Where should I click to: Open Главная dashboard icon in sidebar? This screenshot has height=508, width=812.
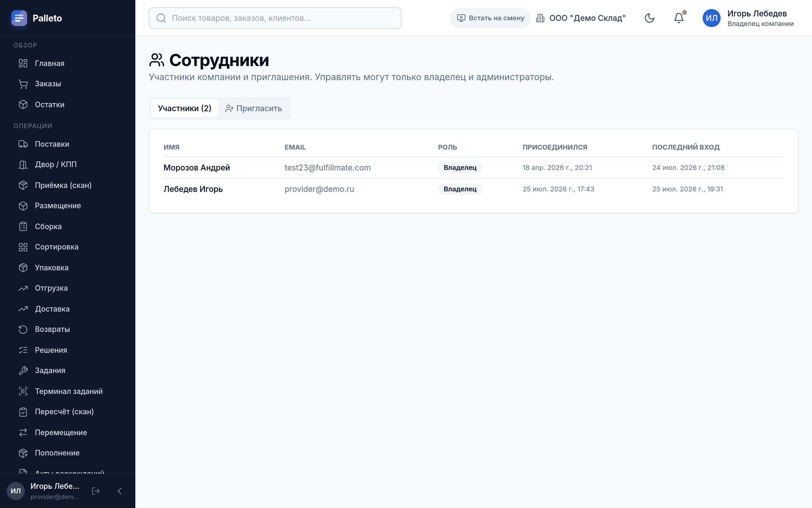click(23, 63)
